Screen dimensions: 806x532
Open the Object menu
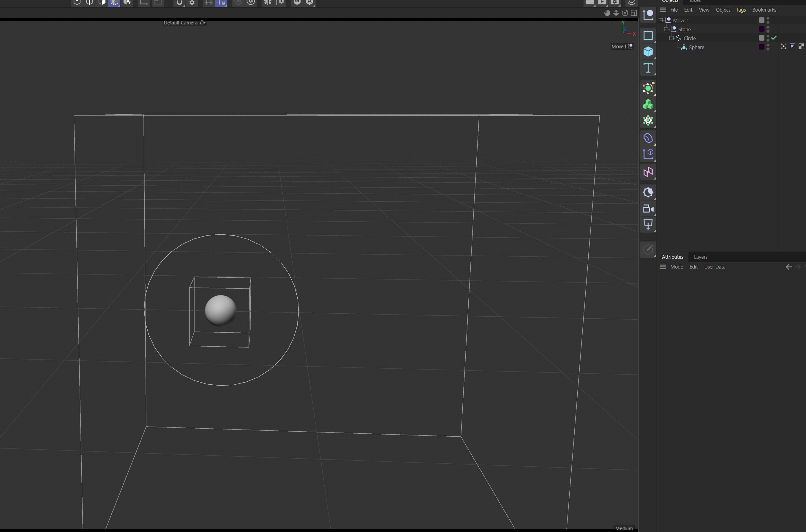723,10
